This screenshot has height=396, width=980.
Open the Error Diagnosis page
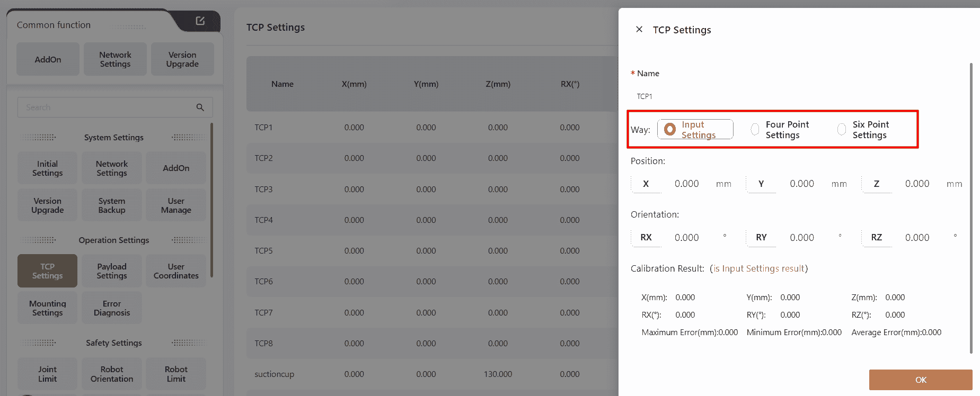coord(112,308)
